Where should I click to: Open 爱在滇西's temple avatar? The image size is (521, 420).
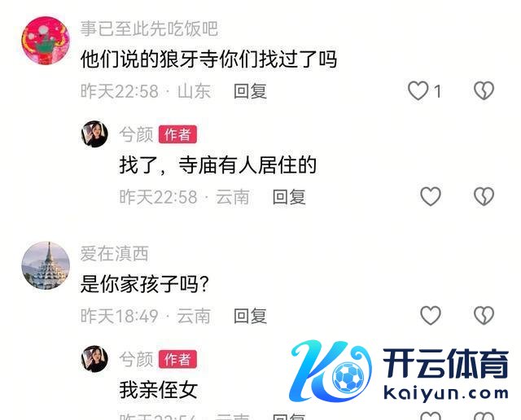(46, 265)
